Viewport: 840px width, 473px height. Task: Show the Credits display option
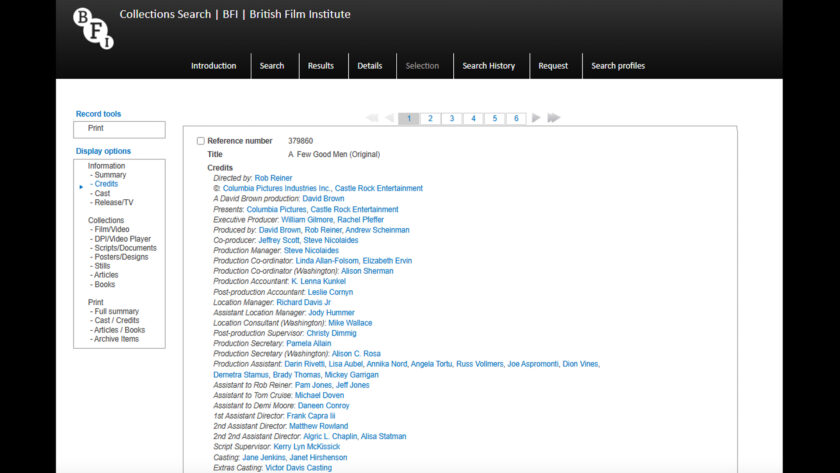coord(106,184)
